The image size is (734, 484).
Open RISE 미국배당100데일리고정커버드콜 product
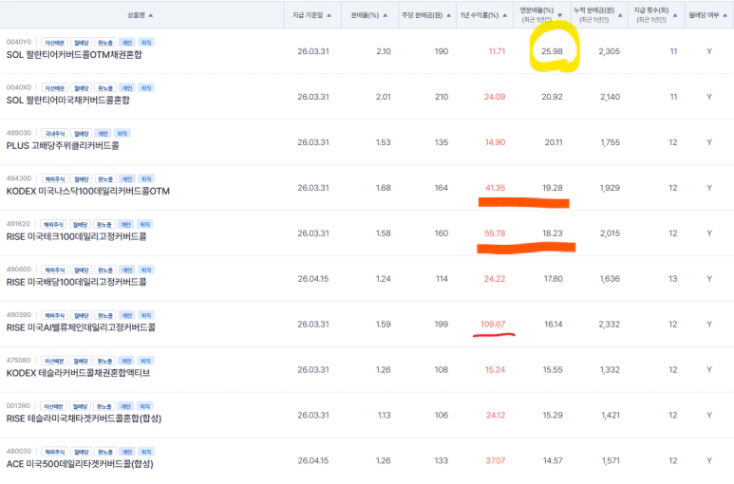[x=76, y=282]
